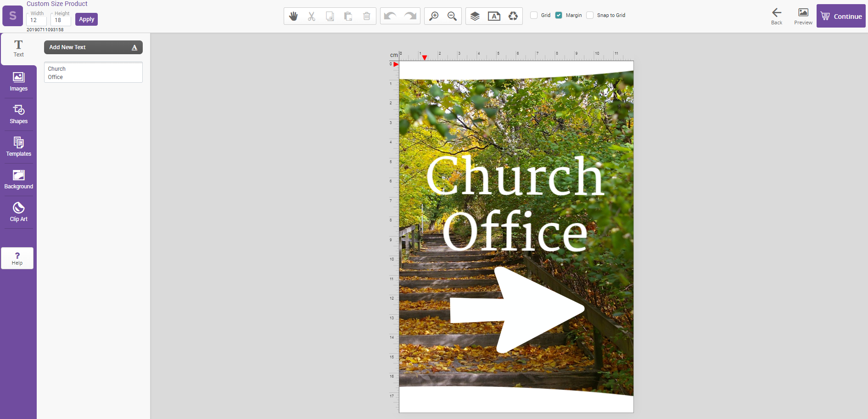
Task: Open the Images sidebar tab
Action: (18, 82)
